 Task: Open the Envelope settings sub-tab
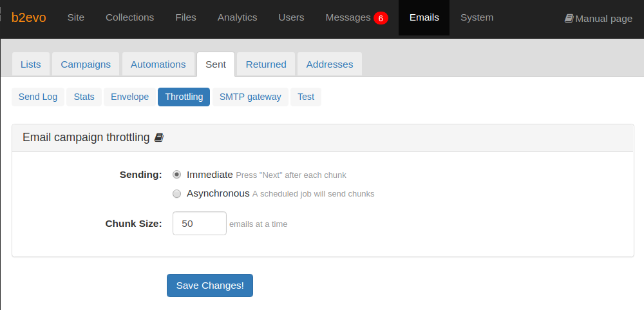(x=130, y=97)
